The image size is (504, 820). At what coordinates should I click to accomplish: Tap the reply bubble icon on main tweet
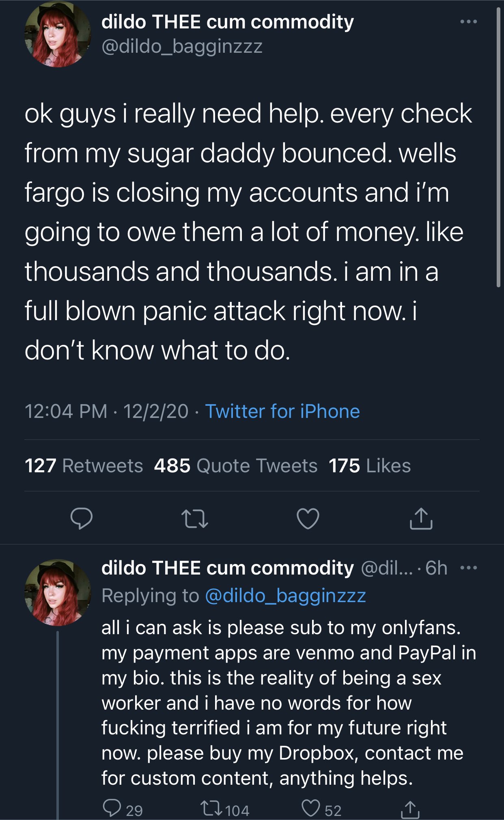82,518
